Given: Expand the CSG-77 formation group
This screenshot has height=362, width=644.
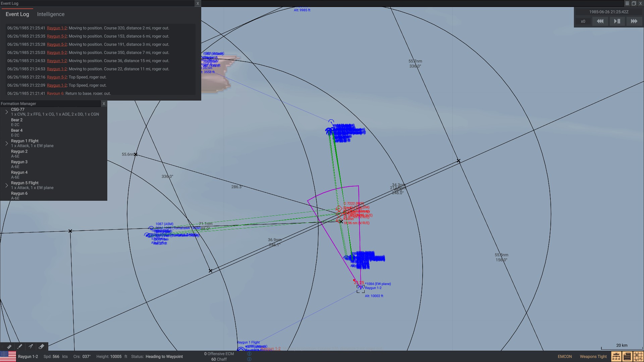Looking at the screenshot, I should click(7, 112).
